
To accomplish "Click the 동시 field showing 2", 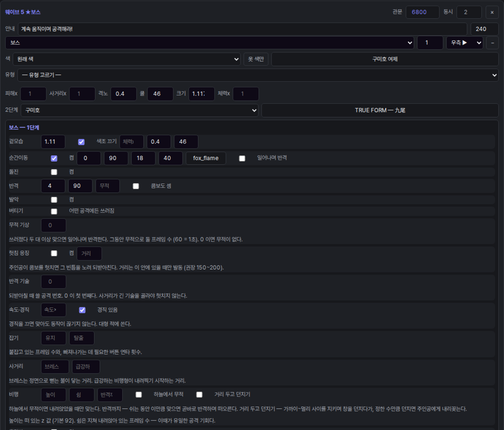I will pyautogui.click(x=469, y=12).
